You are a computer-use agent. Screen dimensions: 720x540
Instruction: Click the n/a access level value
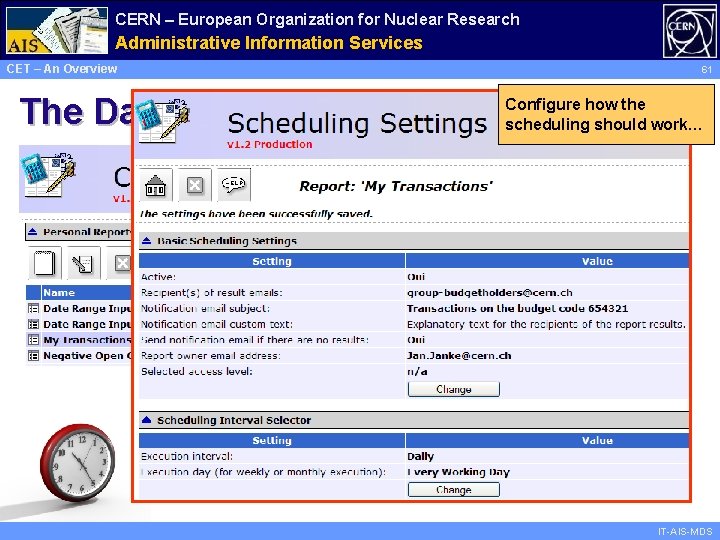[x=417, y=371]
